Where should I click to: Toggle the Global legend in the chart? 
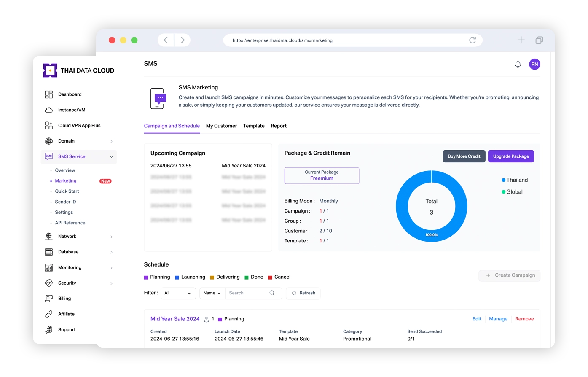coord(512,192)
